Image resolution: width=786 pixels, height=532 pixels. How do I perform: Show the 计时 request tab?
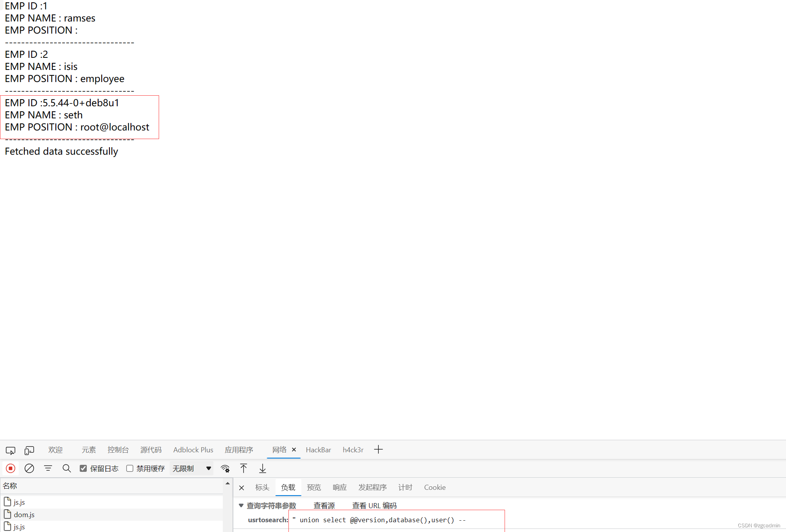tap(405, 487)
